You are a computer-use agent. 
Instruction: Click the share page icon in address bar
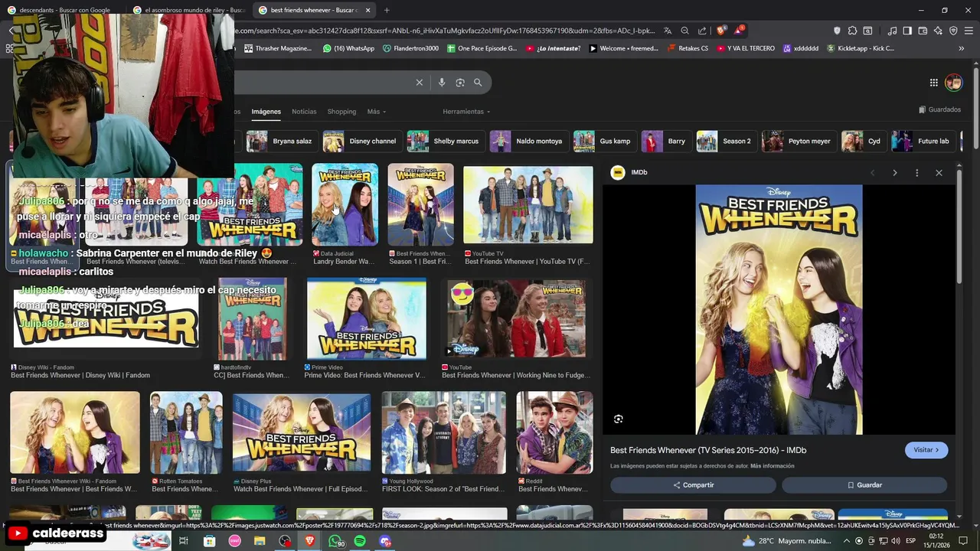702,31
